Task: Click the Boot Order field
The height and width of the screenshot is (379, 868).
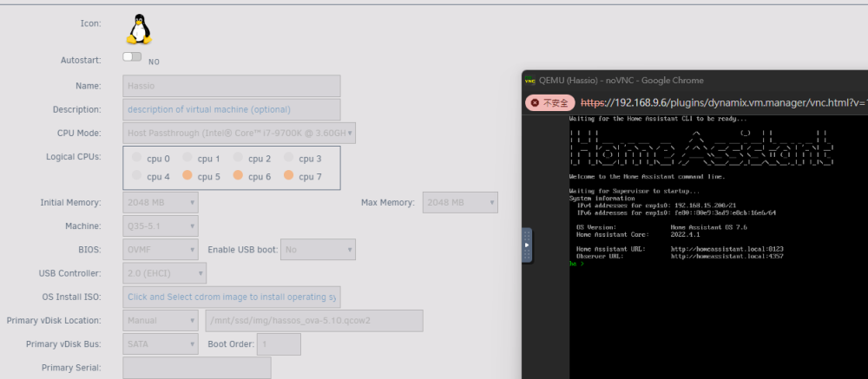Action: point(279,344)
